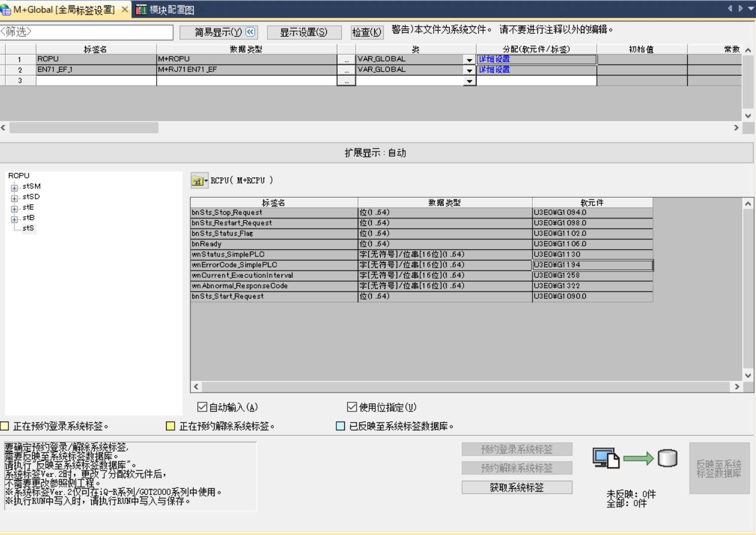Click the yellow 正在预约解除系统标签 color box
Viewport: 756px width, 535px height.
point(170,426)
